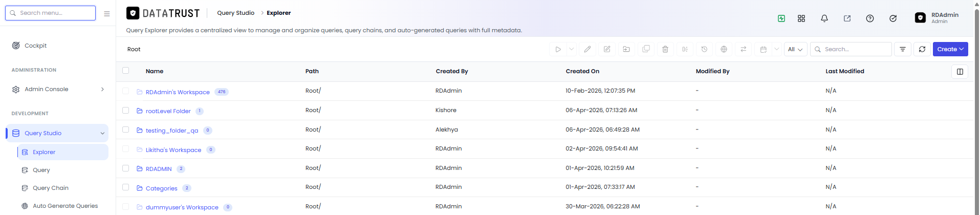Image resolution: width=980 pixels, height=215 pixels.
Task: Open Query Chain in the sidebar
Action: pyautogui.click(x=50, y=188)
